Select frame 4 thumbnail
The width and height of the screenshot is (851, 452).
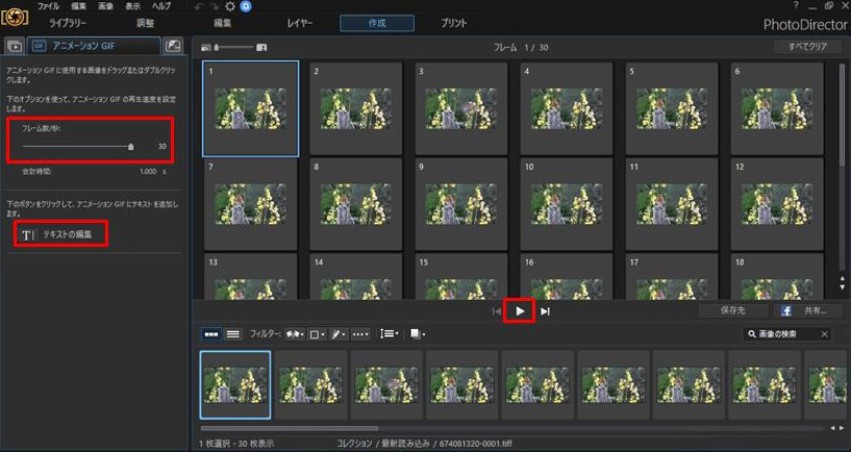pos(566,109)
